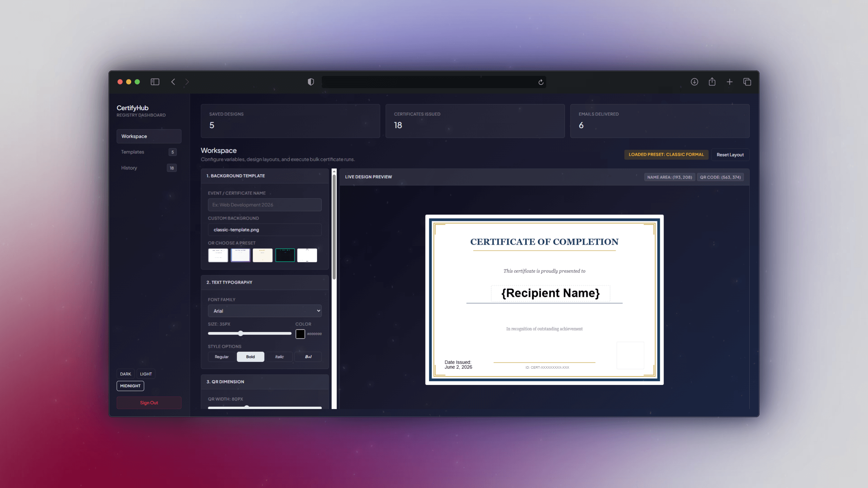
Task: Choose the first white preset thumbnail
Action: click(x=218, y=255)
